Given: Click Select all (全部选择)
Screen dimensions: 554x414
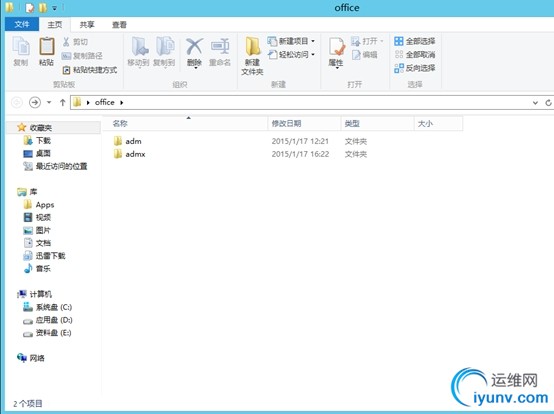Looking at the screenshot, I should click(414, 41).
